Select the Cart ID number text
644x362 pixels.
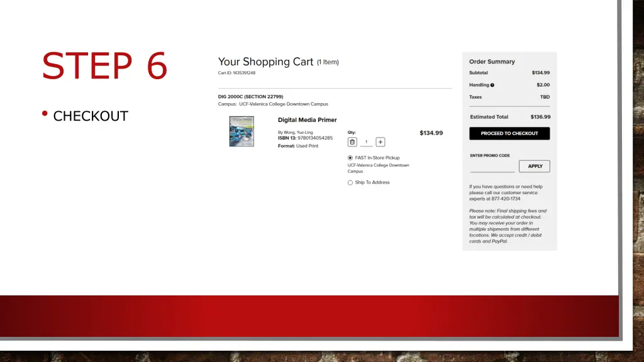point(244,73)
